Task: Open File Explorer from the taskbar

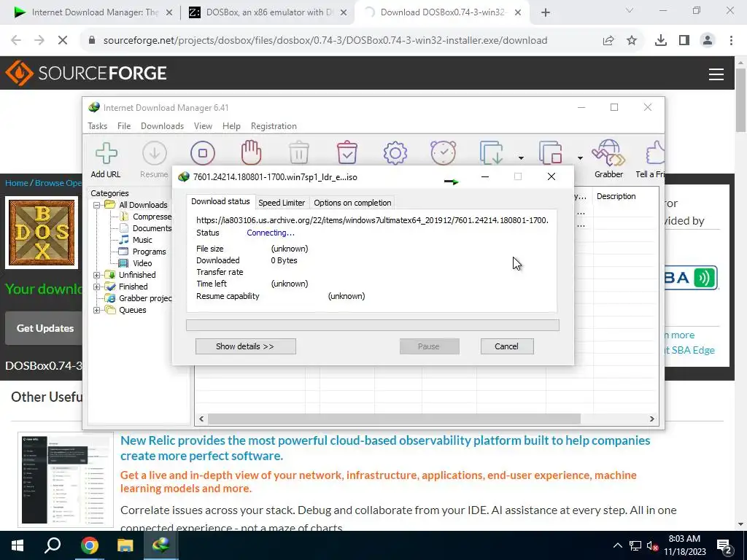Action: coord(125,545)
